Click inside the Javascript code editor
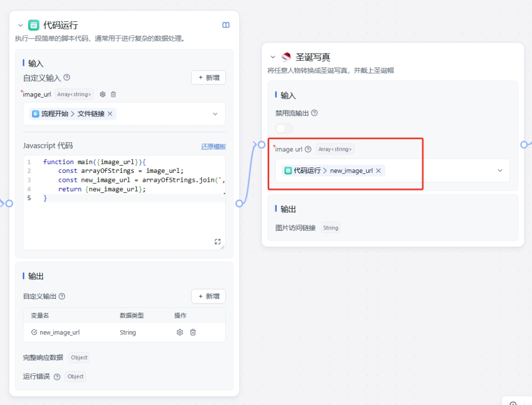The height and width of the screenshot is (405, 532). point(124,202)
